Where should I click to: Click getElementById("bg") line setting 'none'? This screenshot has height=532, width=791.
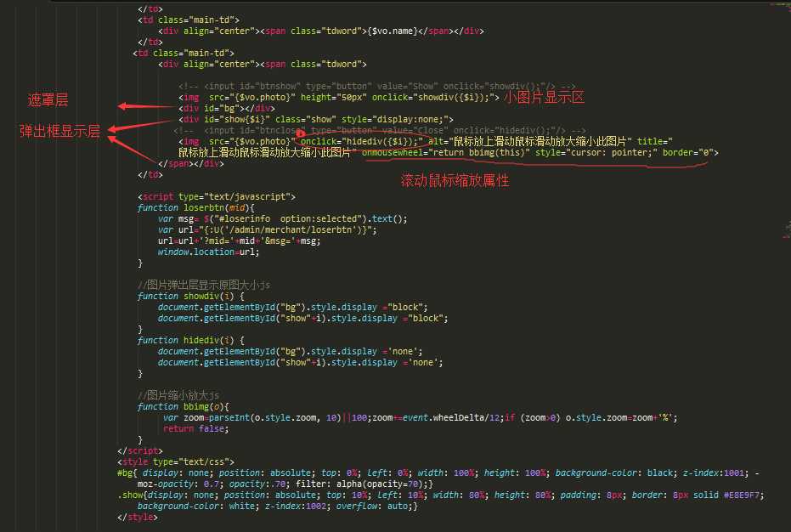point(290,351)
